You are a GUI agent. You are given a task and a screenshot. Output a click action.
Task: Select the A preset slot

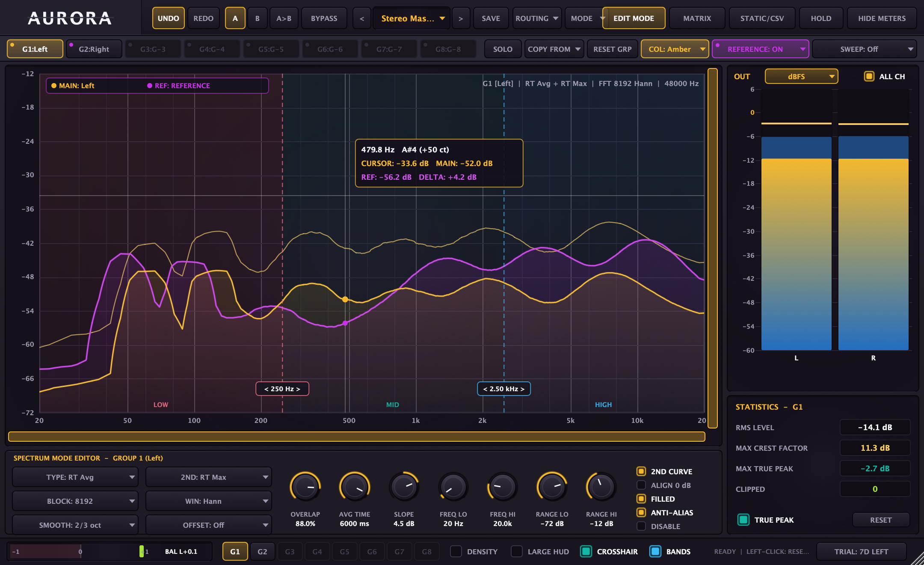point(235,18)
